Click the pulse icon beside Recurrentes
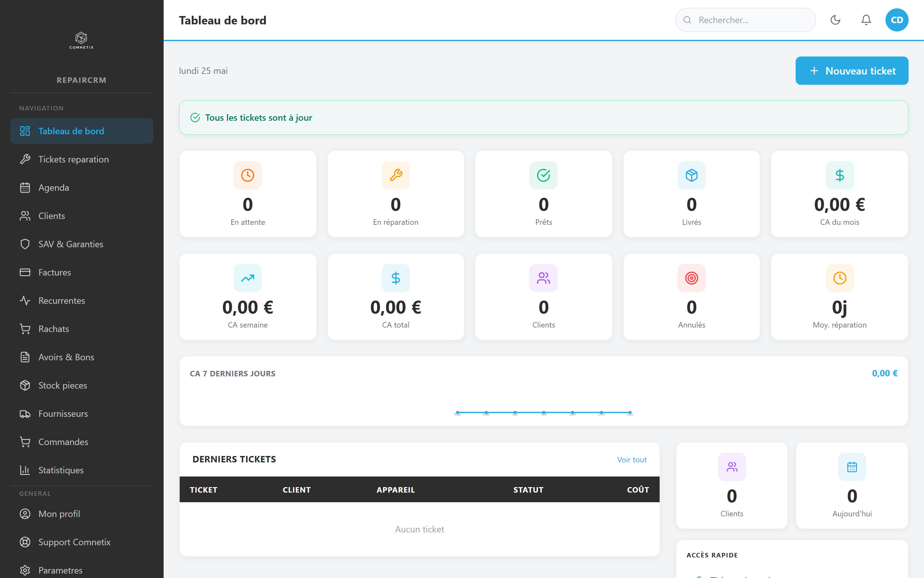Screen dimensions: 924x578 (25, 301)
